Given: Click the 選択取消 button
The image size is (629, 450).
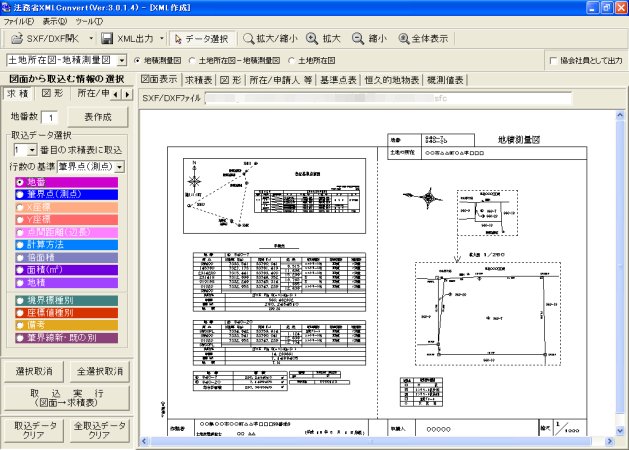Looking at the screenshot, I should [34, 371].
